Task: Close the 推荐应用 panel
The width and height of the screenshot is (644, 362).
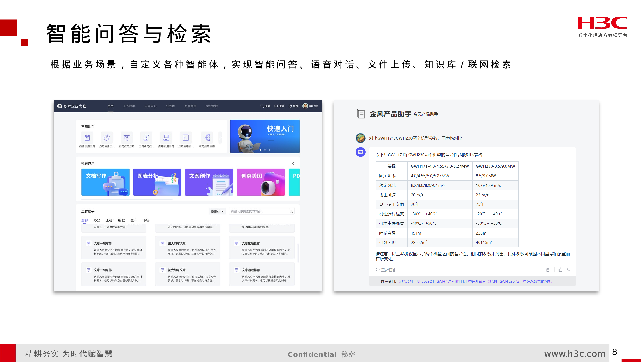Action: pos(293,163)
